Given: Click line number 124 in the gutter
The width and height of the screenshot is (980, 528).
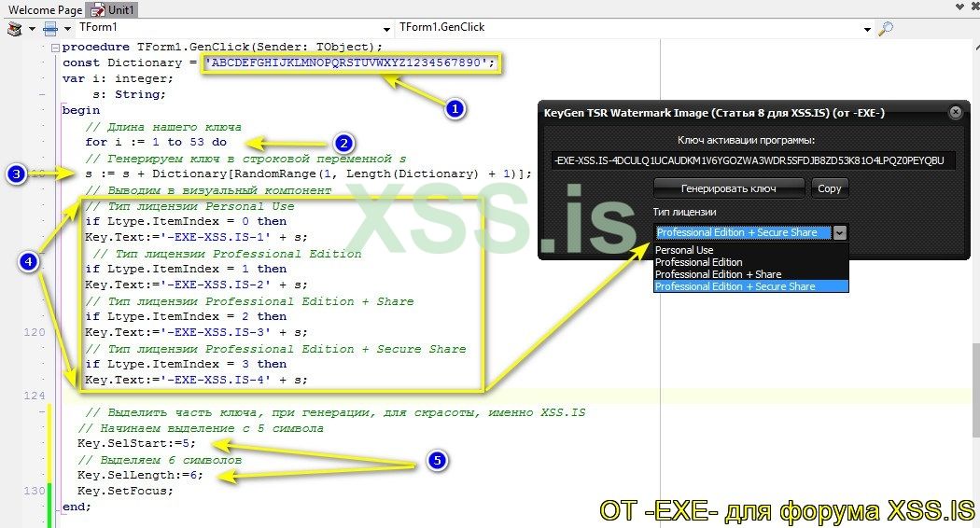Looking at the screenshot, I should coord(35,396).
